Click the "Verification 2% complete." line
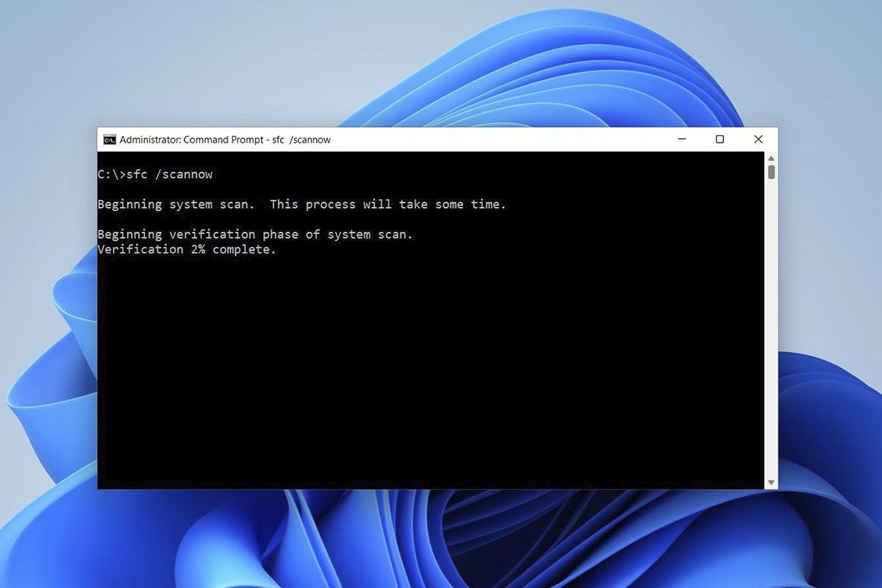This screenshot has height=588, width=882. 187,250
